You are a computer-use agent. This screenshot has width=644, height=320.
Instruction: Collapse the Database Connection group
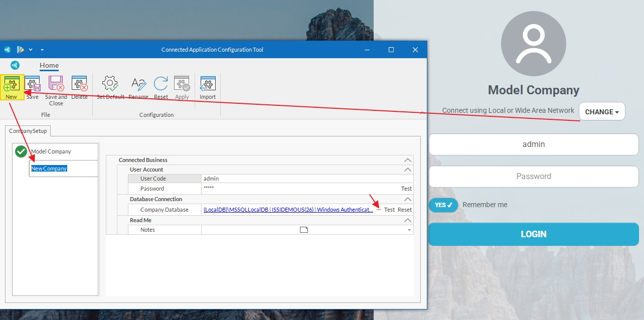(408, 199)
